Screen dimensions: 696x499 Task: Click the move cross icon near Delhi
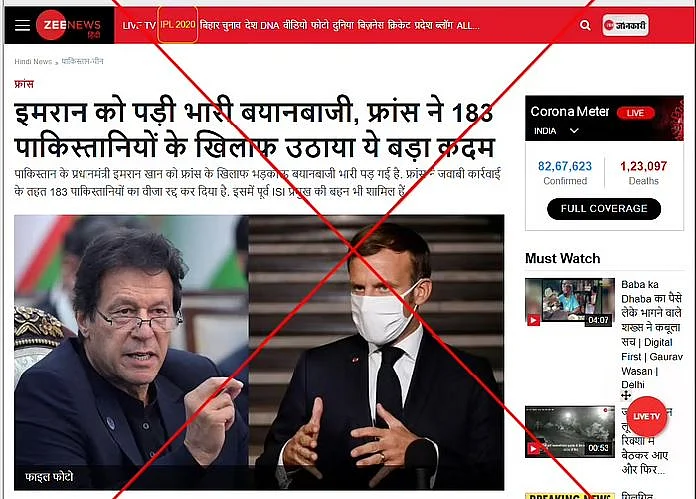pyautogui.click(x=626, y=395)
